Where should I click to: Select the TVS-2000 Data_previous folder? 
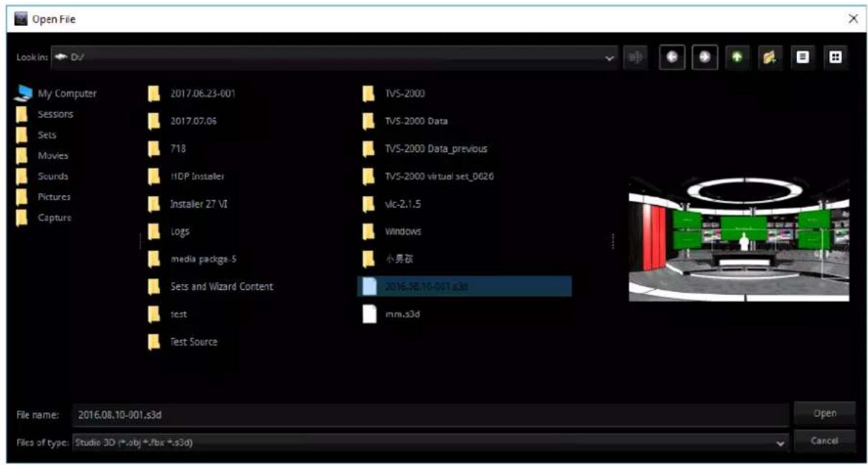tap(425, 149)
